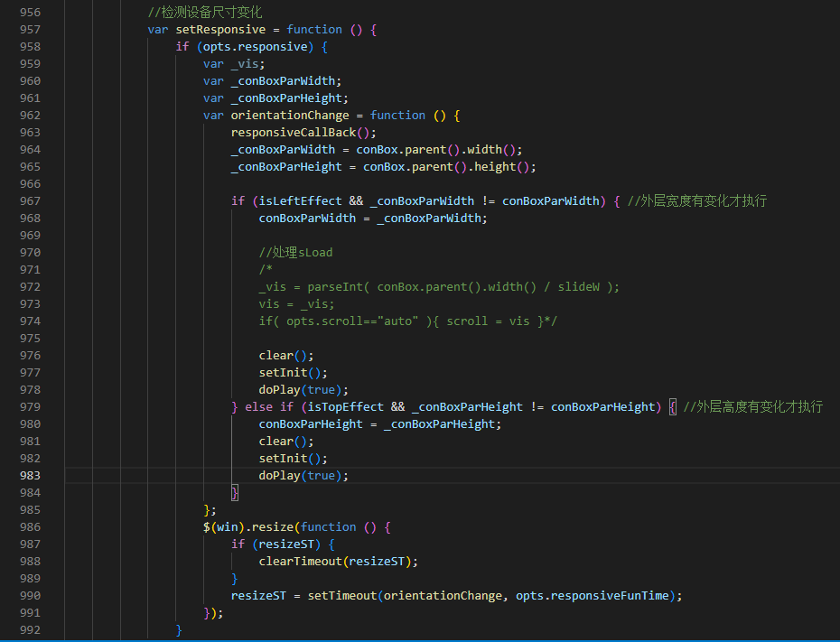
Task: Click the setTimeout function call
Action: 341,595
